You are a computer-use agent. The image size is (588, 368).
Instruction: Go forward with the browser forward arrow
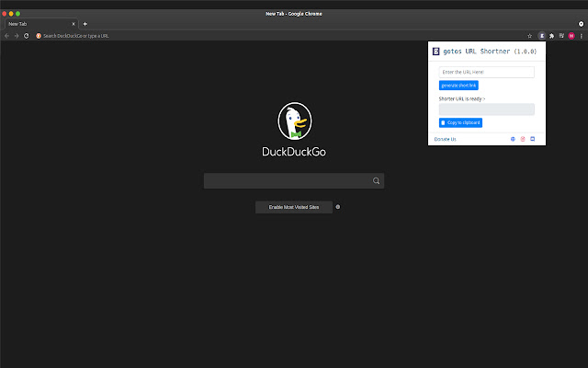point(17,36)
